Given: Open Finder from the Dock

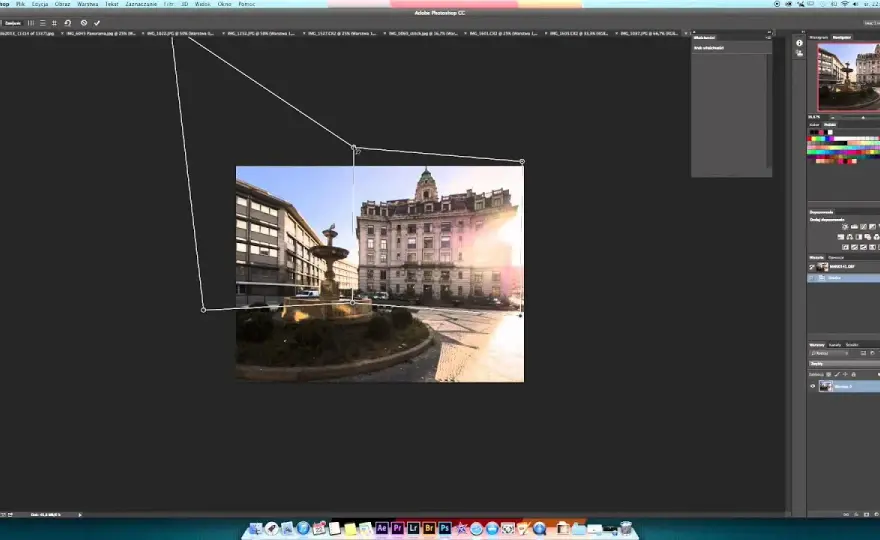Looking at the screenshot, I should [255, 528].
